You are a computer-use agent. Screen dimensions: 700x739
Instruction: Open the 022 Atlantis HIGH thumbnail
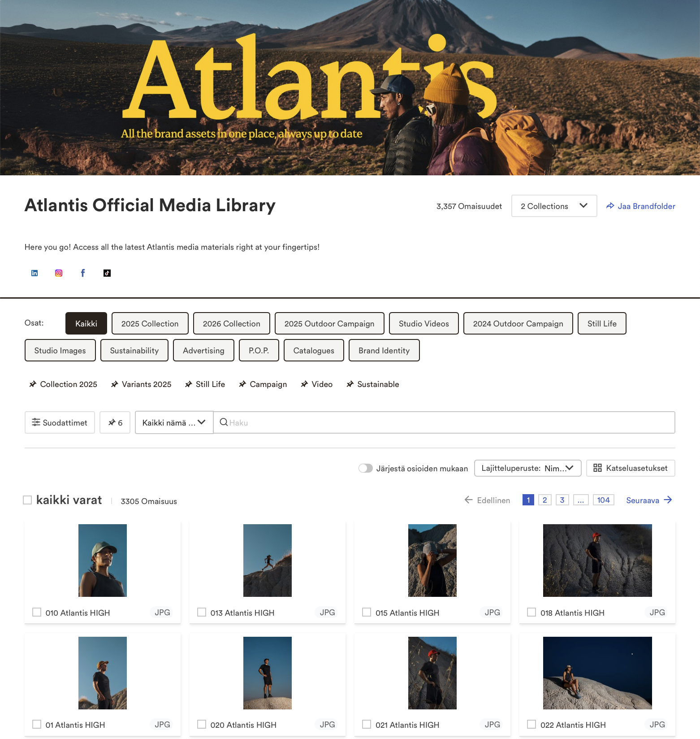click(x=597, y=673)
